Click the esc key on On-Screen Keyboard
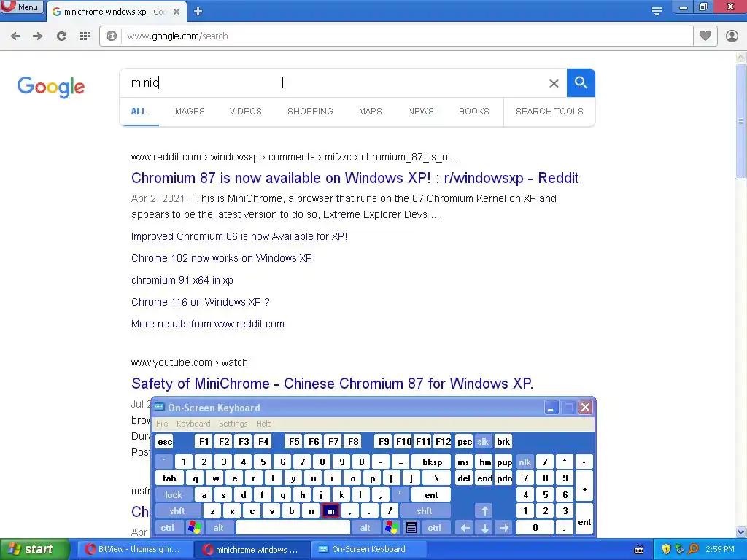Viewport: 747px width, 560px height. [165, 442]
